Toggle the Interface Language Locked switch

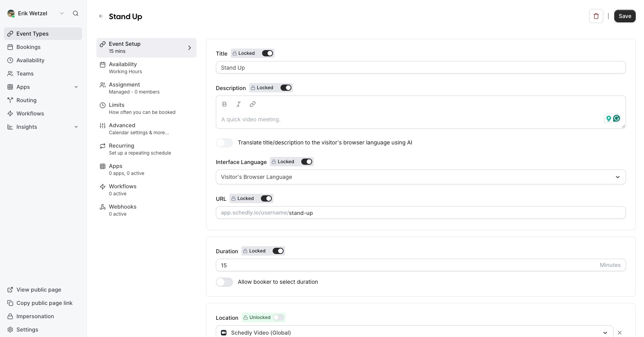(307, 162)
